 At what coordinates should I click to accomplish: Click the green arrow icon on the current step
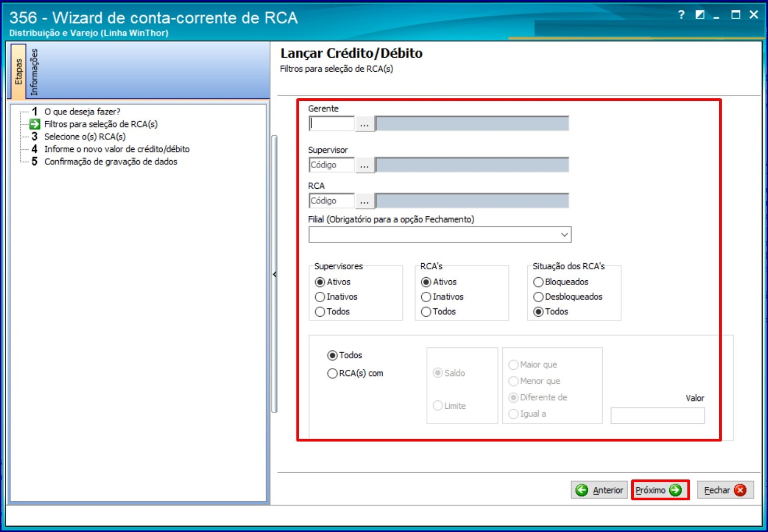click(x=35, y=124)
